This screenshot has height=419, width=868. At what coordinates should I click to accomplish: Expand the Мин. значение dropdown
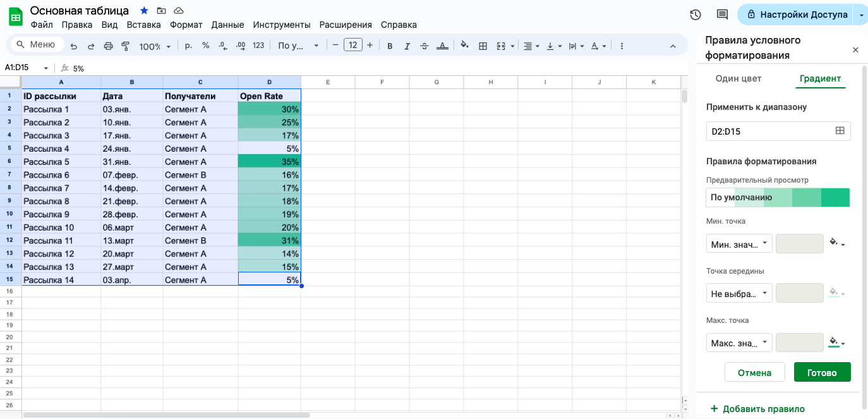(739, 244)
